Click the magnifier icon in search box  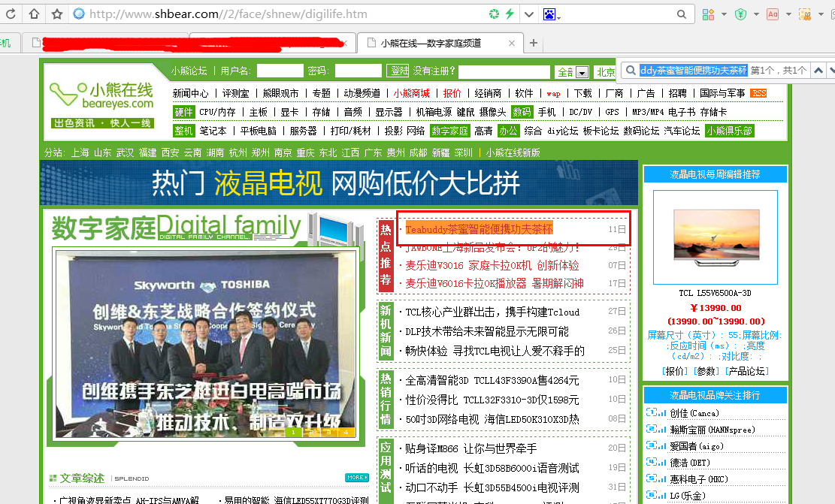pos(681,14)
